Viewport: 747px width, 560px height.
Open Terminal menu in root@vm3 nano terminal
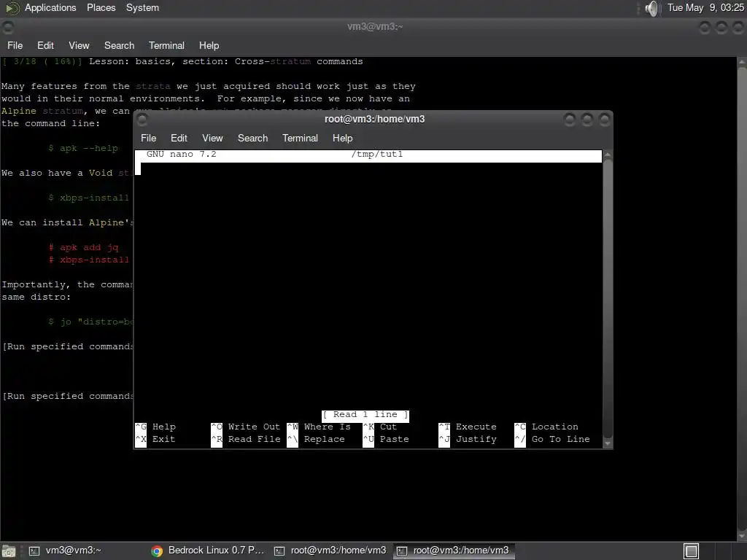tap(300, 138)
